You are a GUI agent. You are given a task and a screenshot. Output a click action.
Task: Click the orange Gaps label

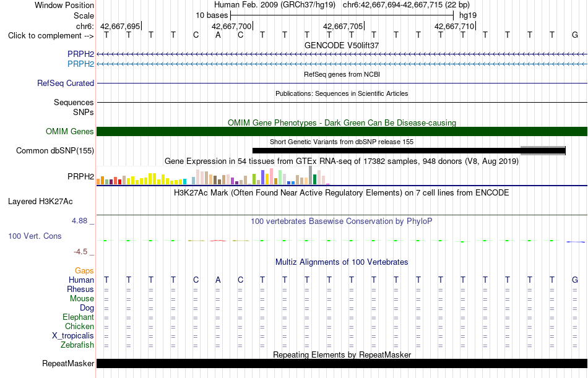[x=84, y=270]
